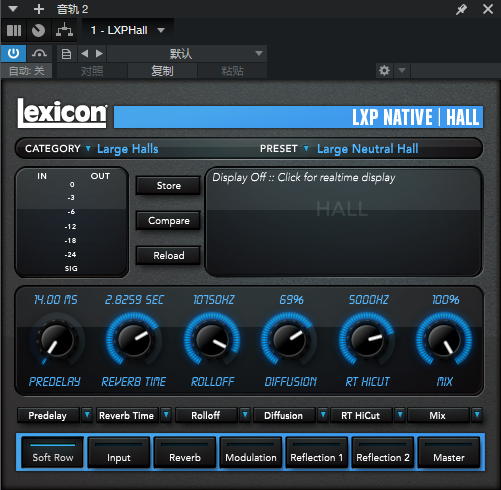The height and width of the screenshot is (490, 501).
Task: Open the Rolloff parameter assignment arrow
Action: 245,415
